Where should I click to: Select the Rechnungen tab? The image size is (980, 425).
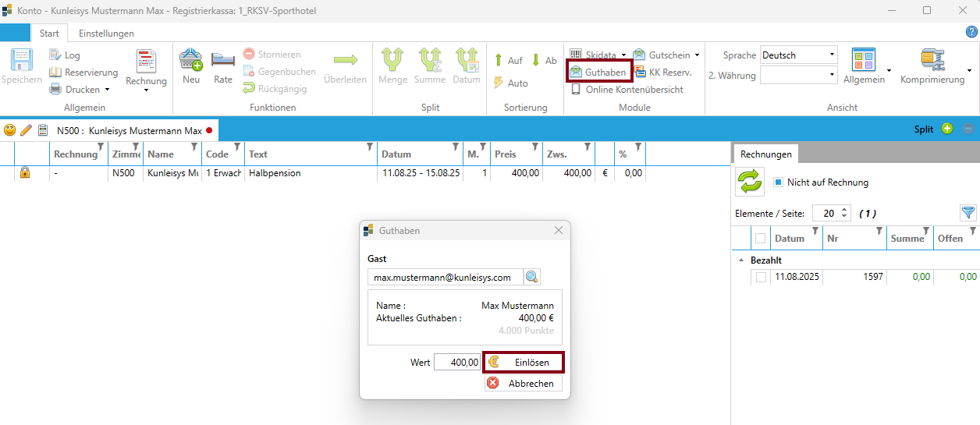tap(765, 154)
